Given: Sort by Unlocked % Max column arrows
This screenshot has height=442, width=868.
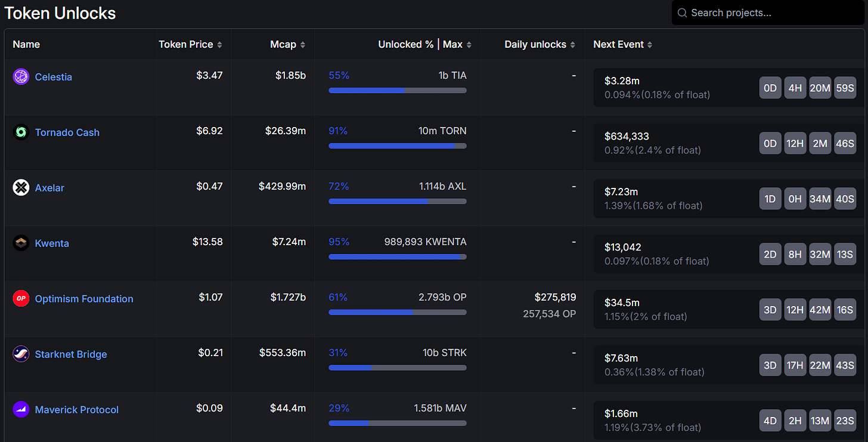Looking at the screenshot, I should 469,45.
